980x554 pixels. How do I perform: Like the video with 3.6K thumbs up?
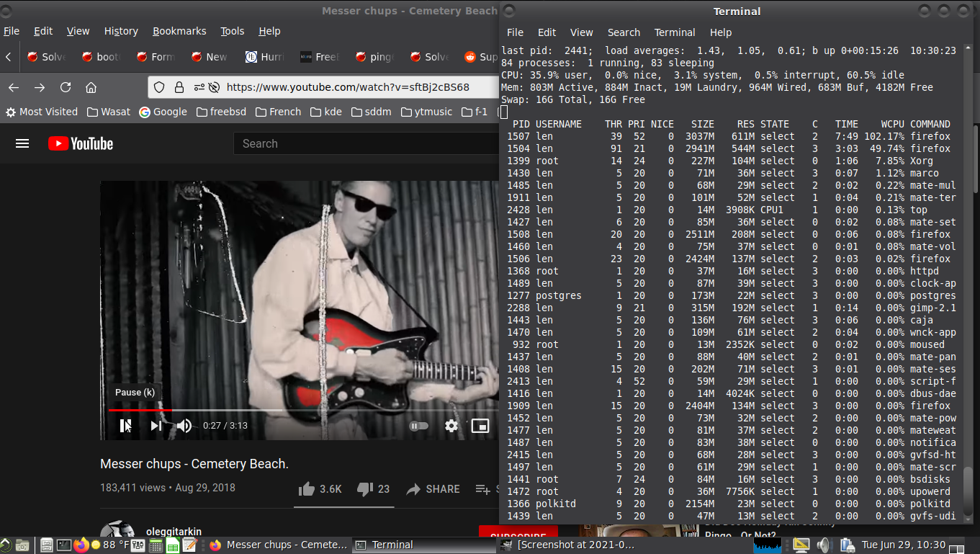tap(320, 489)
